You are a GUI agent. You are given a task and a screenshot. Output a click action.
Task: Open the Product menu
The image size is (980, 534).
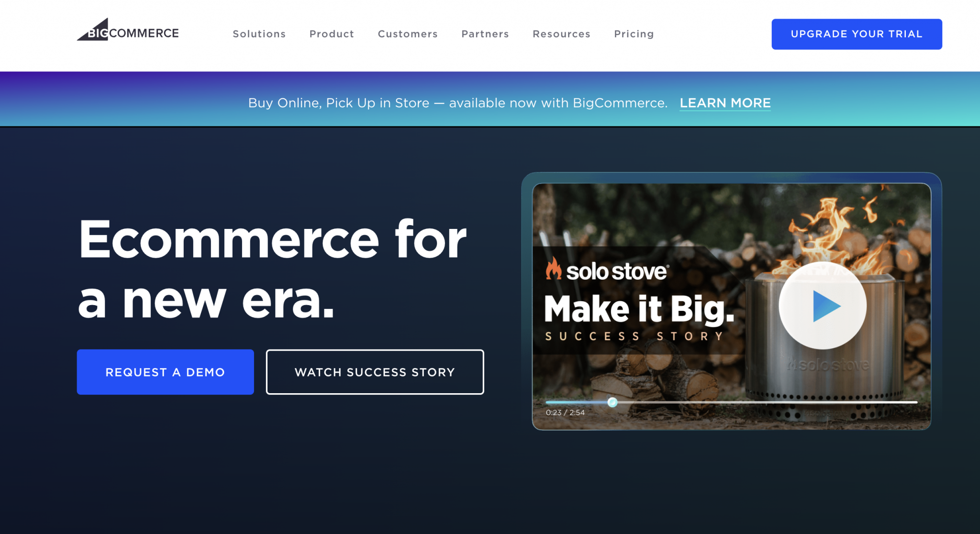tap(332, 34)
